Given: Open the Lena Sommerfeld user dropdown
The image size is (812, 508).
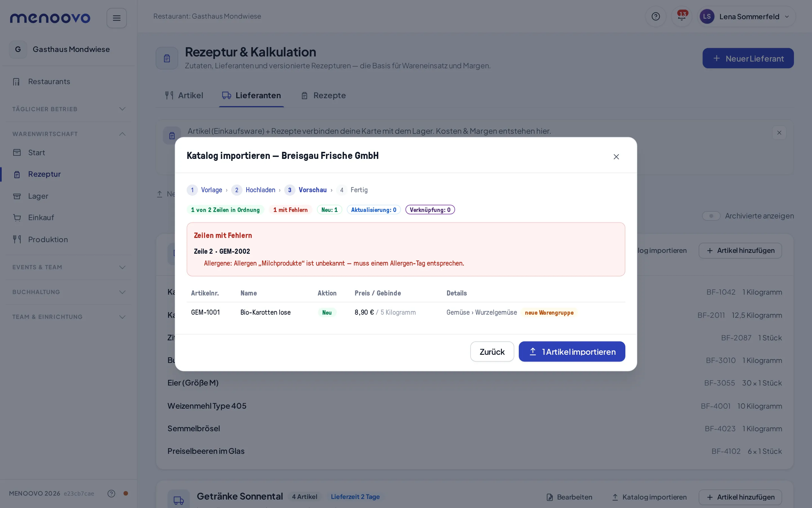Looking at the screenshot, I should [746, 16].
